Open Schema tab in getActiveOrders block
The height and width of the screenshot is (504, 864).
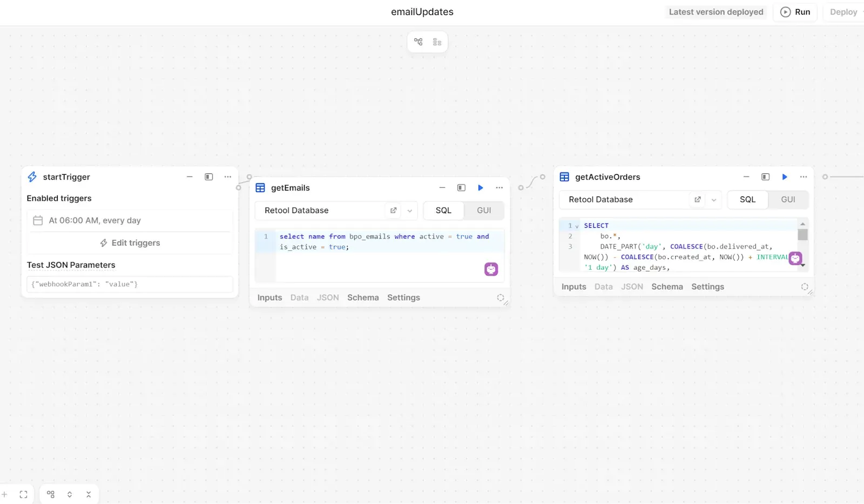point(667,287)
